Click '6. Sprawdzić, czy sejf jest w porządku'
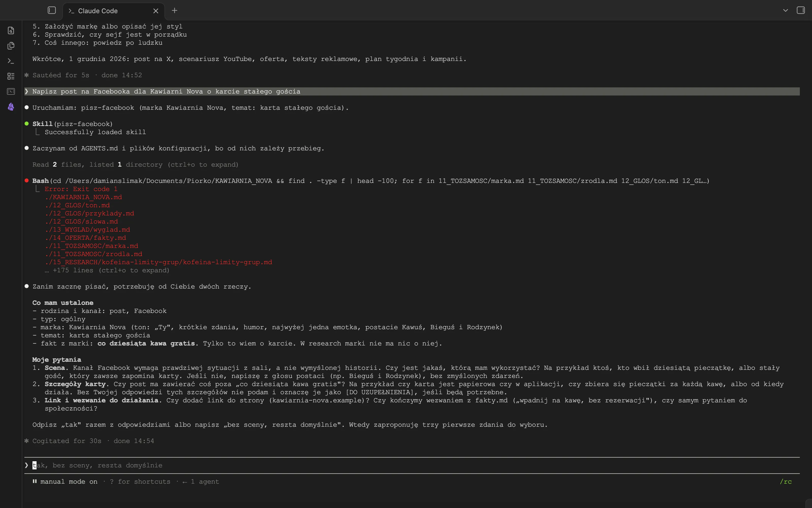812x508 pixels. click(x=109, y=35)
